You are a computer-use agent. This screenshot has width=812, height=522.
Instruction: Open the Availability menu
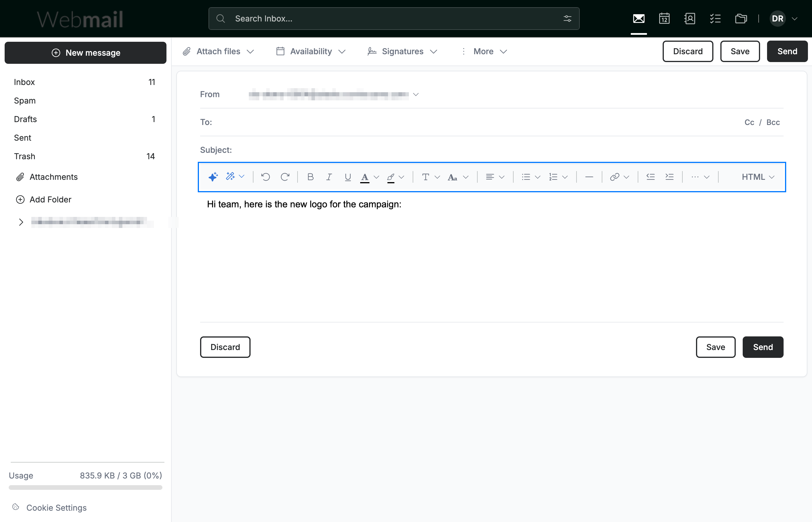coord(311,51)
